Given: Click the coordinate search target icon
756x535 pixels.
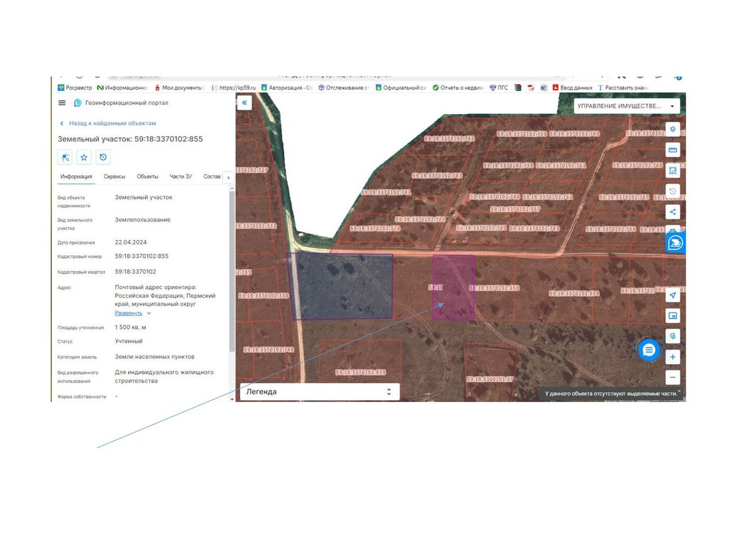Looking at the screenshot, I should 673,337.
